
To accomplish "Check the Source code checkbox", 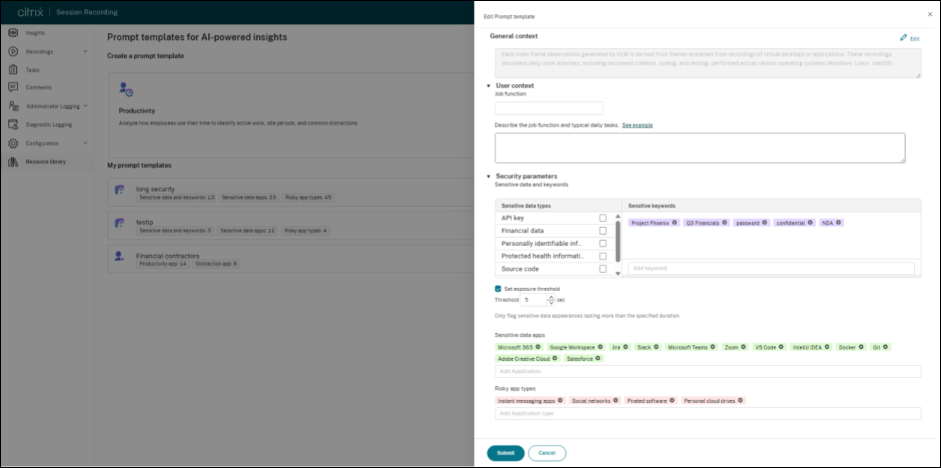I will click(x=603, y=269).
